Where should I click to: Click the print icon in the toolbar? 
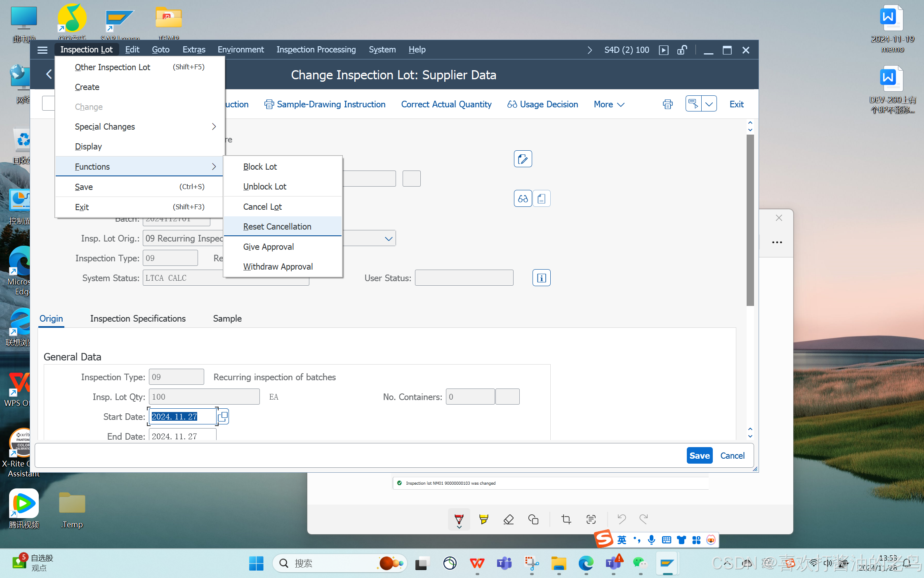(x=667, y=104)
